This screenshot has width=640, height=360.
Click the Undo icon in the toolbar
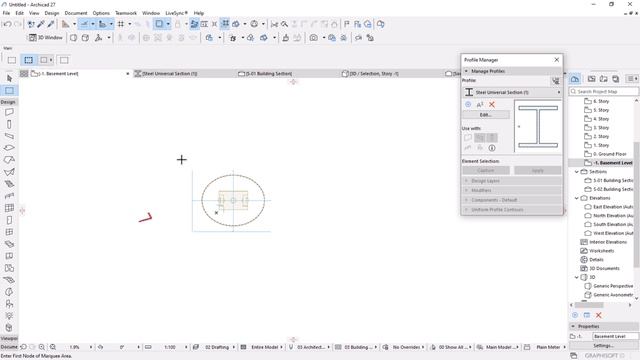7,24
